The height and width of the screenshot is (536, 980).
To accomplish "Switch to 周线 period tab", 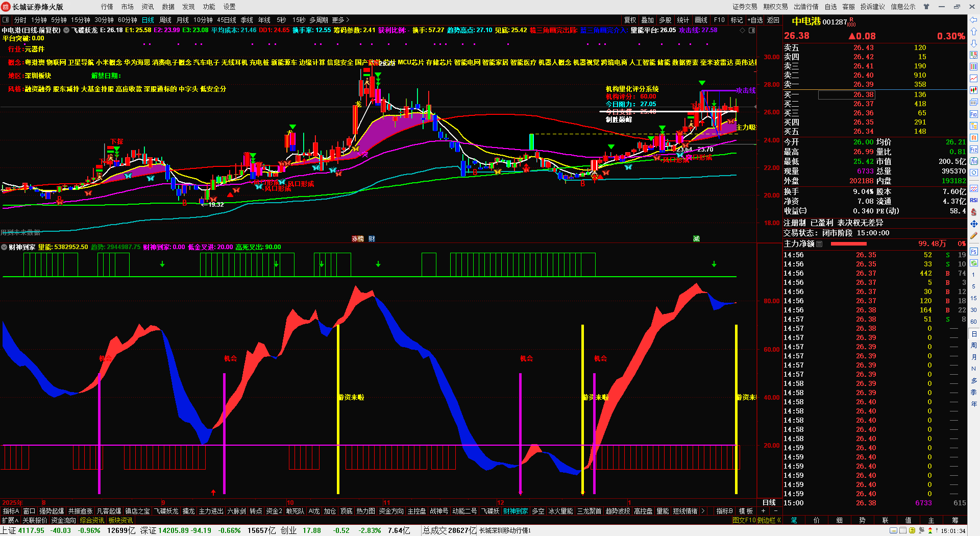I will (x=165, y=20).
